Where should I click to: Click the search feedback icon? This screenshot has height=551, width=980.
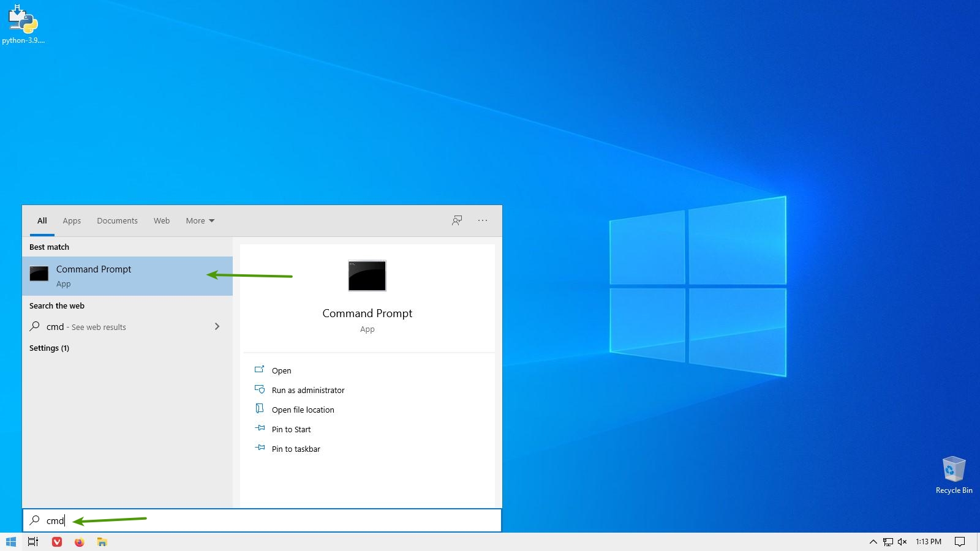457,220
